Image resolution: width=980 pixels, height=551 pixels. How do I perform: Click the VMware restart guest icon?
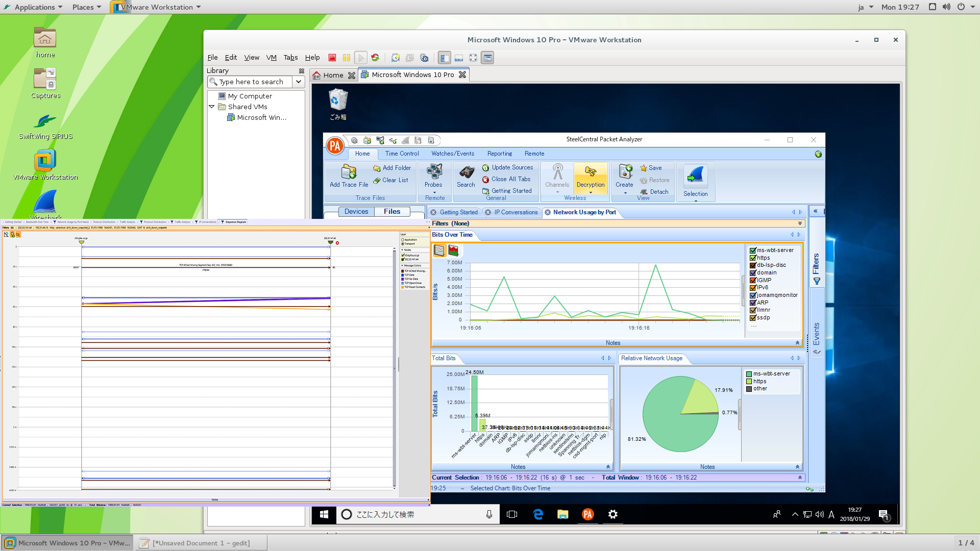[375, 58]
